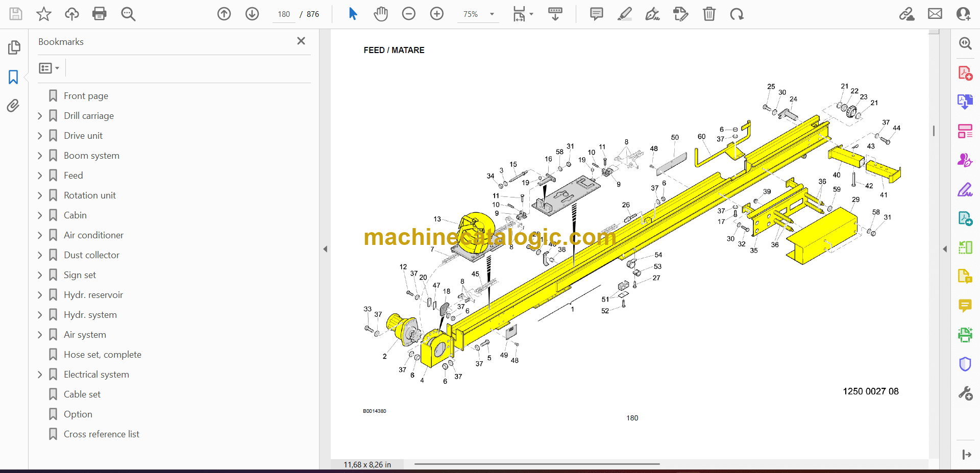Open the Front page bookmark

coord(86,96)
